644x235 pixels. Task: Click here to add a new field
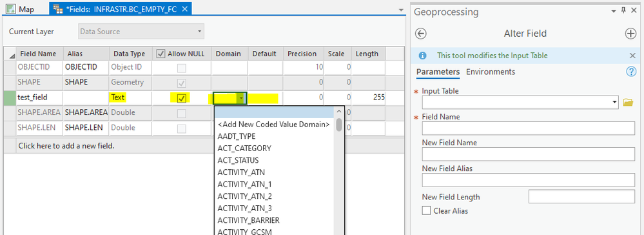(66, 146)
